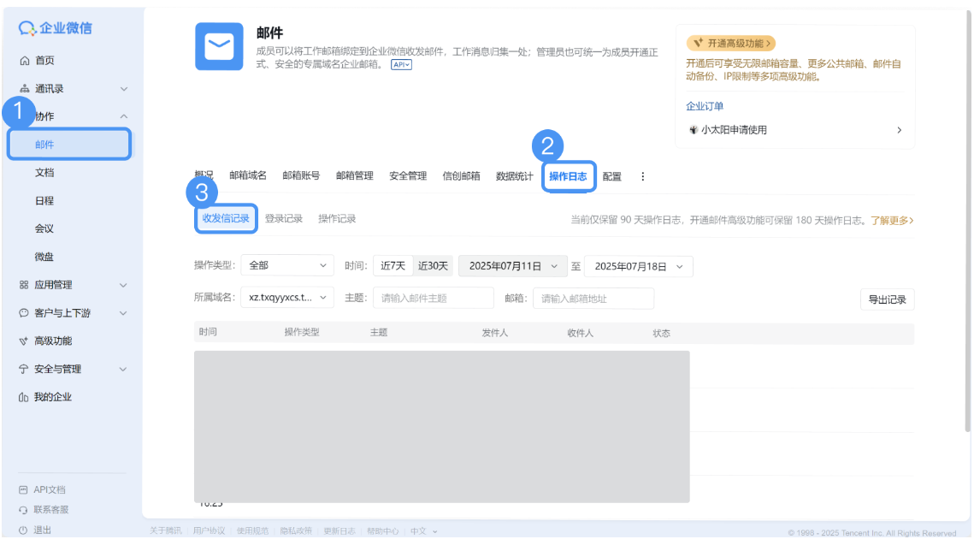The width and height of the screenshot is (980, 551).
Task: Switch to the 邮箱管理 tab
Action: pyautogui.click(x=354, y=175)
